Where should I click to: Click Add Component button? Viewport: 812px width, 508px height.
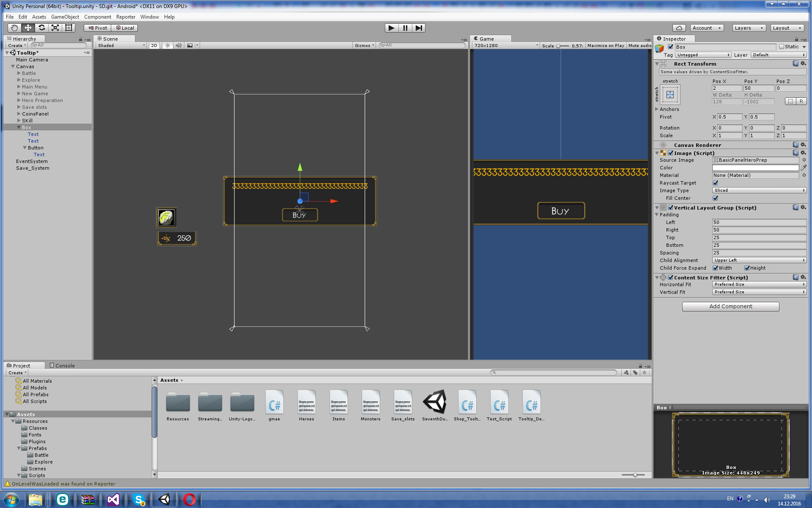tap(730, 306)
